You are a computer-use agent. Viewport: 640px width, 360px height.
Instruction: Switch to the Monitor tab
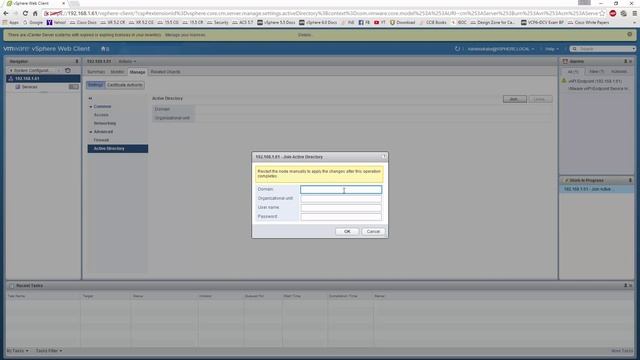pos(117,72)
